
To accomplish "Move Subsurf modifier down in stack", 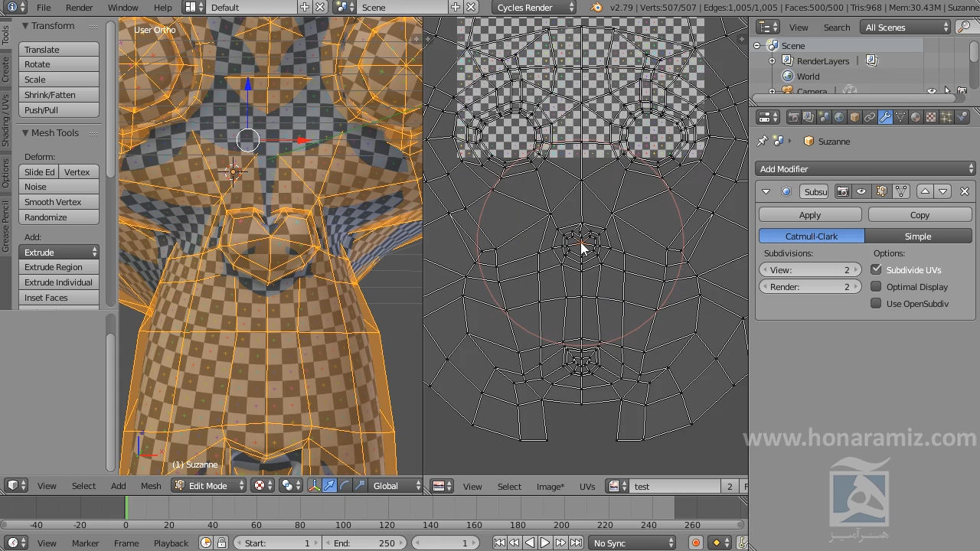I will tap(942, 191).
